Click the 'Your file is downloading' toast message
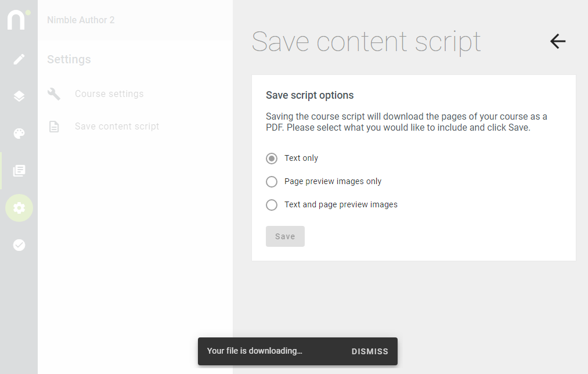The image size is (588, 374). pyautogui.click(x=255, y=351)
